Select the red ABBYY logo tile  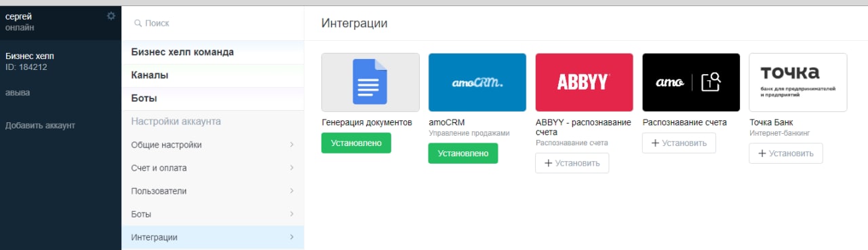point(584,82)
